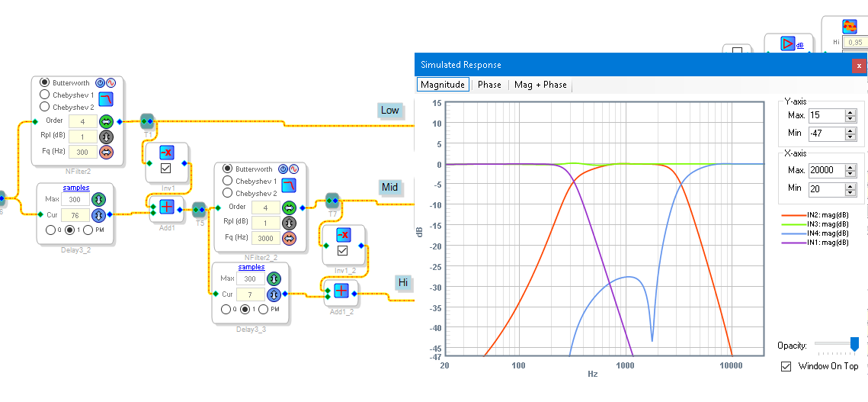
Task: Click the Mid output label
Action: pyautogui.click(x=389, y=188)
